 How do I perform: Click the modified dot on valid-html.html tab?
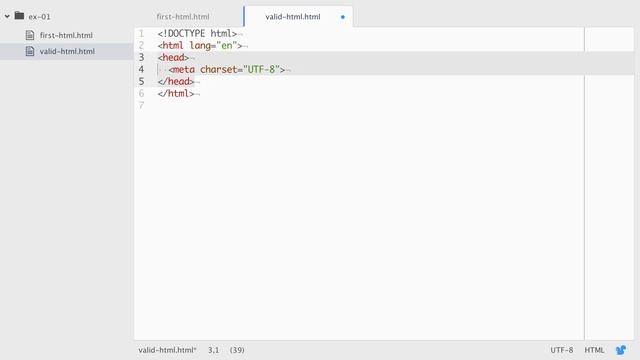coord(343,17)
